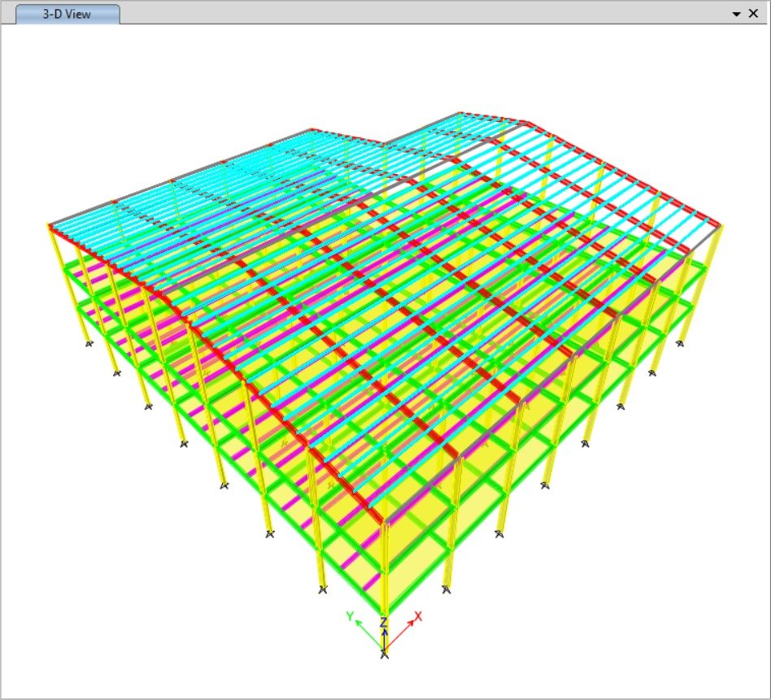Switch to the 3-D View tab
This screenshot has width=771, height=700.
(x=68, y=14)
